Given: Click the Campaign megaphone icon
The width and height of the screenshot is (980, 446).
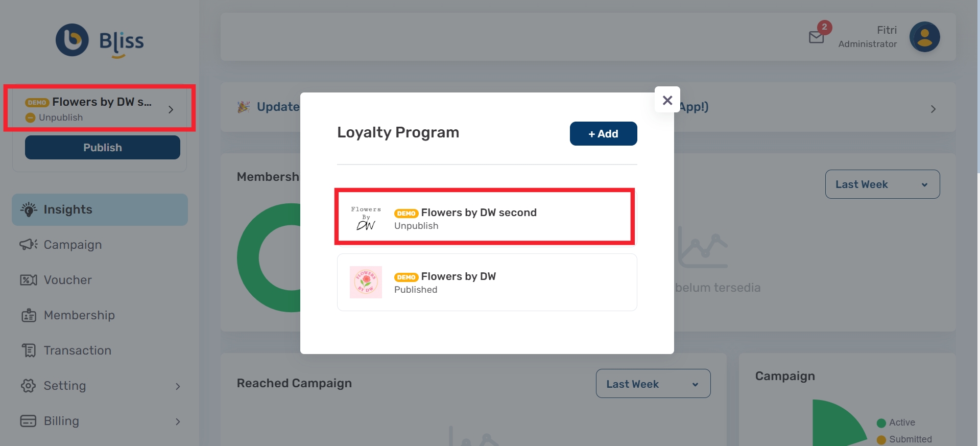Looking at the screenshot, I should [x=29, y=245].
